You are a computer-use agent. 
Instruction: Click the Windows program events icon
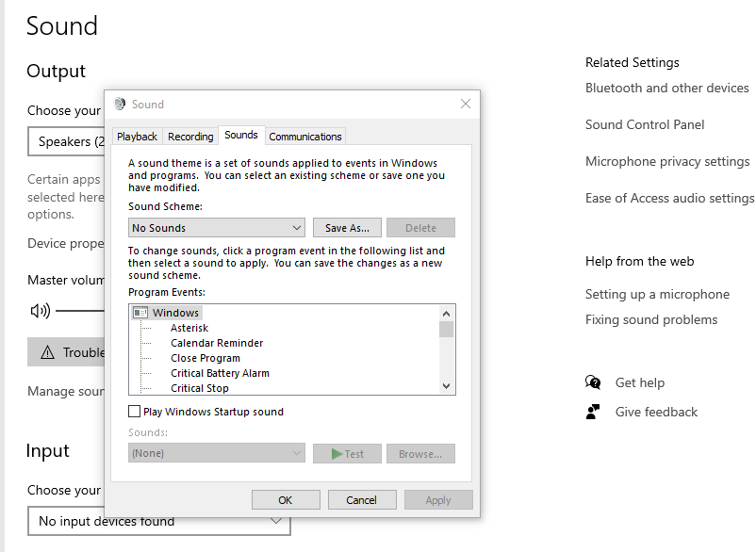click(x=140, y=313)
